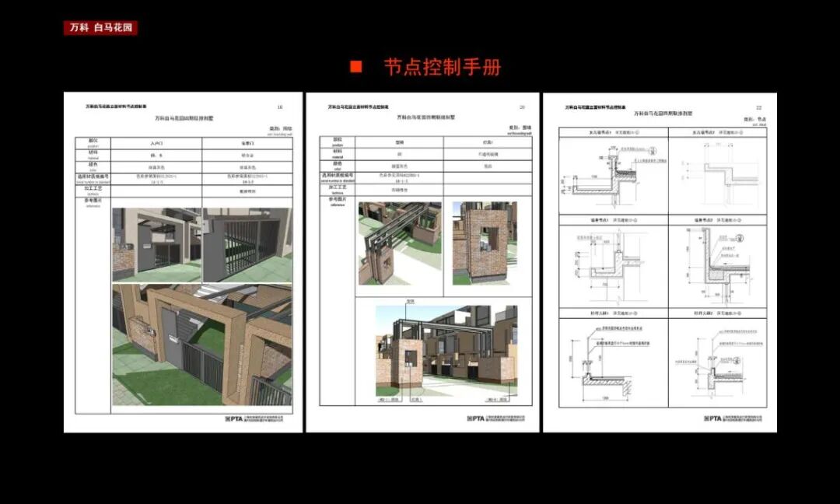Click the 加工工艺 label on the middle page
This screenshot has height=504, width=840.
tap(338, 189)
